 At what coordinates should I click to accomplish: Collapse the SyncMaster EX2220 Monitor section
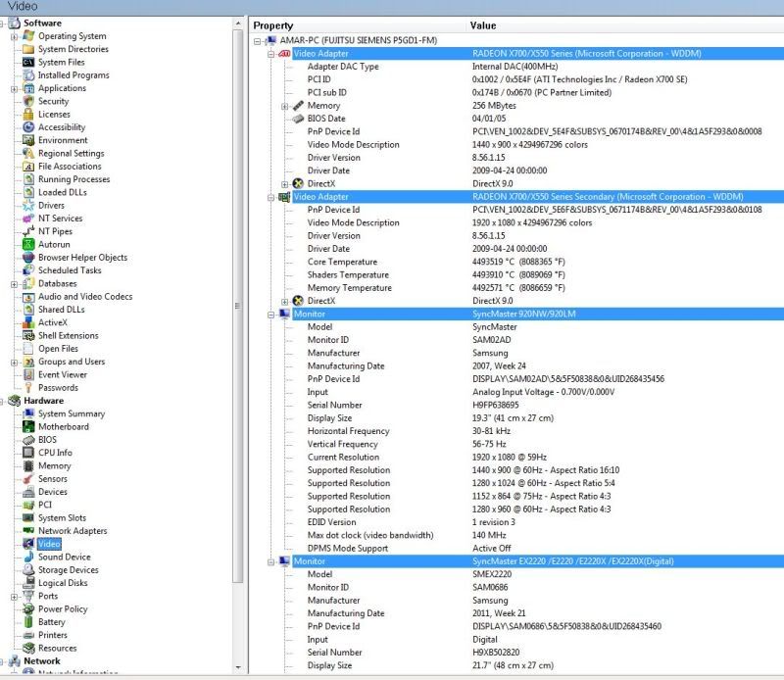click(271, 562)
